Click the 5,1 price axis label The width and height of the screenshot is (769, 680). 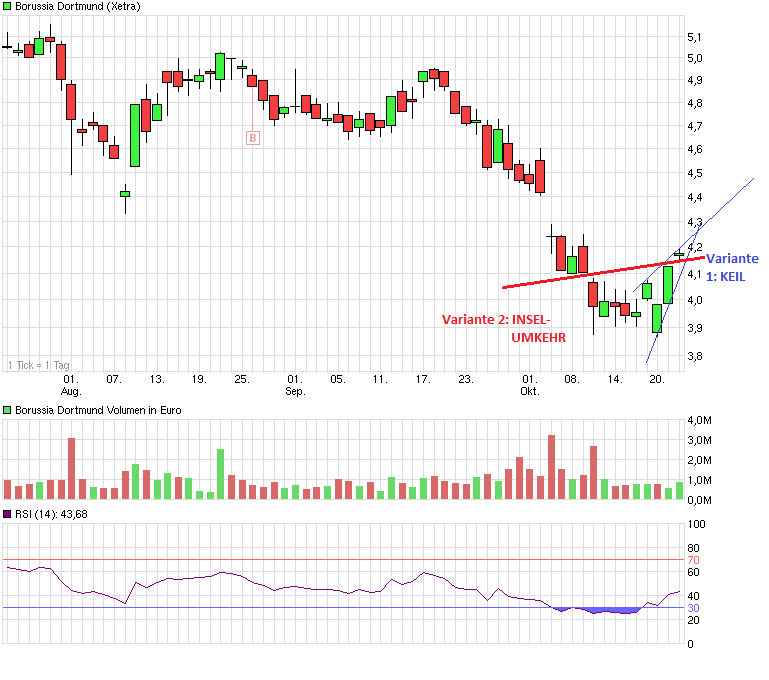click(694, 37)
